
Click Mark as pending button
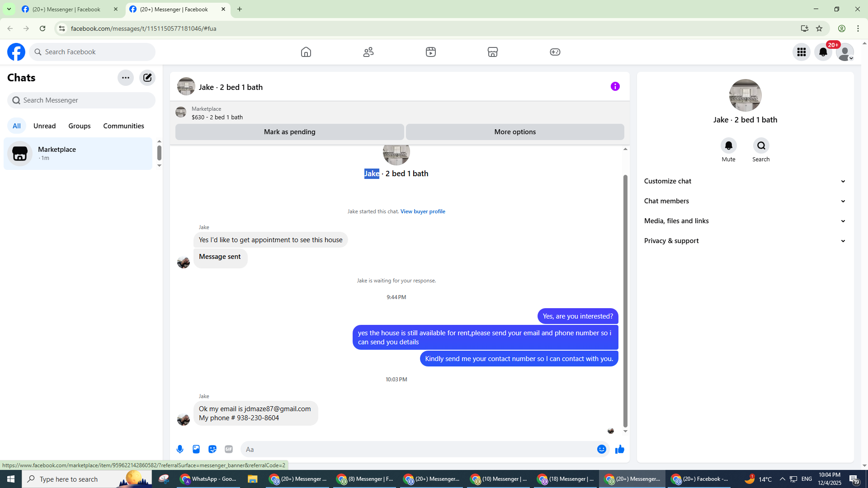(x=289, y=132)
